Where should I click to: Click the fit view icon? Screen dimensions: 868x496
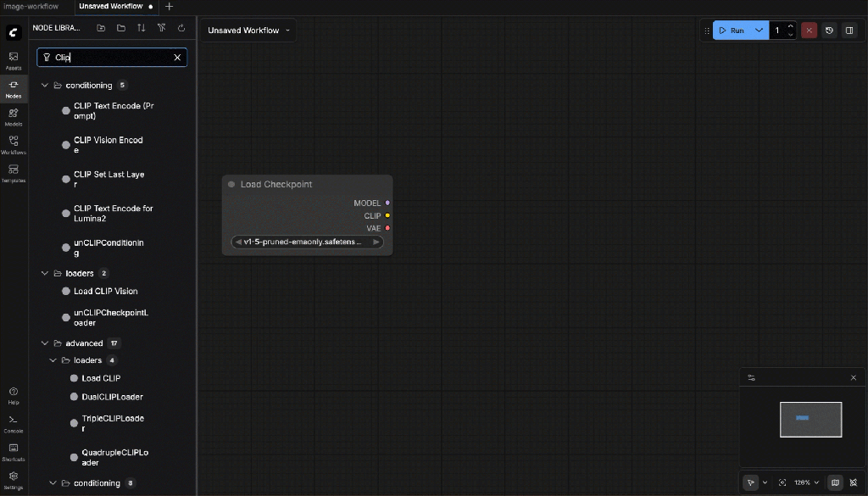(782, 482)
